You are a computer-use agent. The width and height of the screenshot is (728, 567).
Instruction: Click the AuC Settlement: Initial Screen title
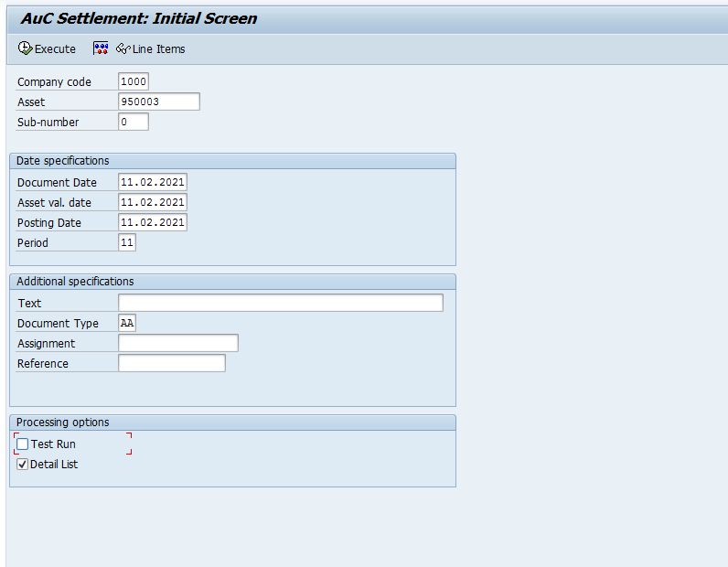[138, 18]
